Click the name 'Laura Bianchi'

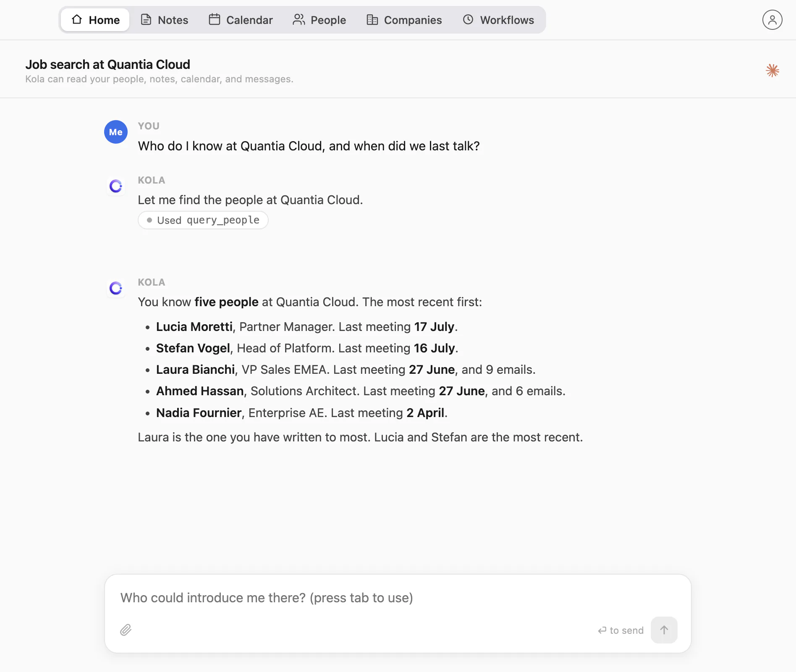click(196, 370)
